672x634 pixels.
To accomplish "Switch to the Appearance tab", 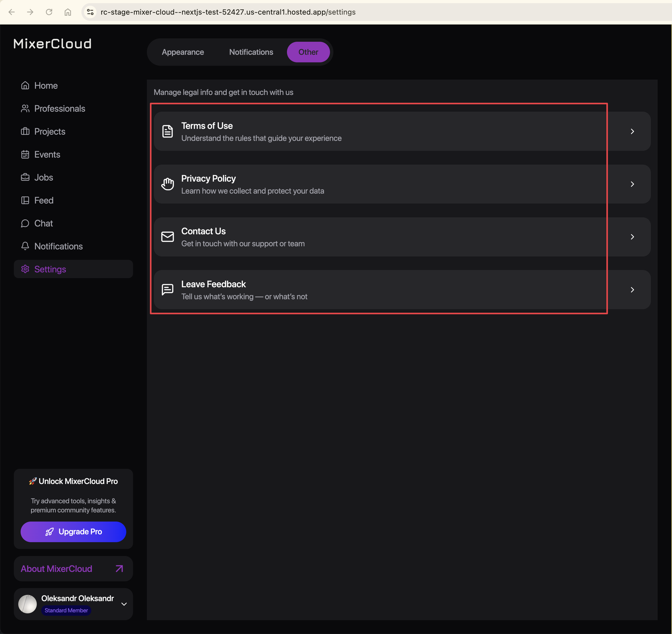I will click(x=183, y=52).
